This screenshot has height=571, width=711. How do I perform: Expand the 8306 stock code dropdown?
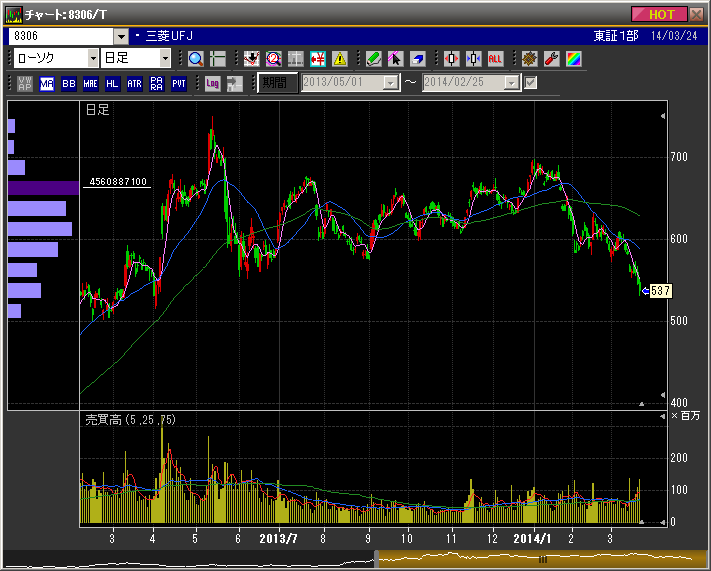(x=122, y=36)
